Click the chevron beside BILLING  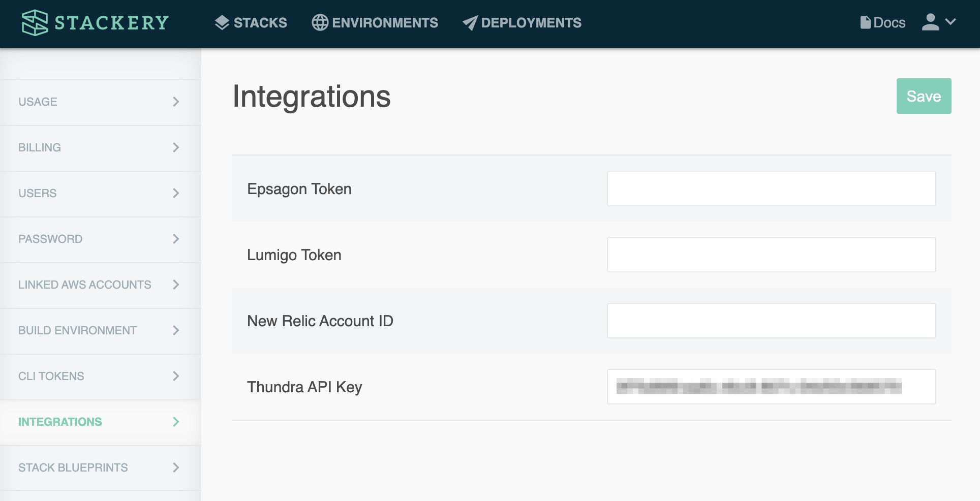[x=176, y=147]
